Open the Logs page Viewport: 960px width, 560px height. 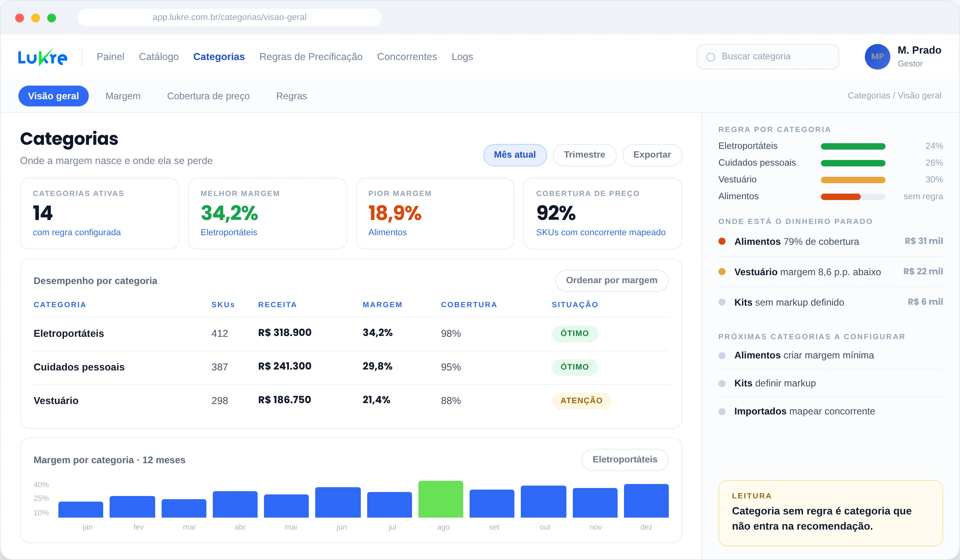click(x=462, y=57)
